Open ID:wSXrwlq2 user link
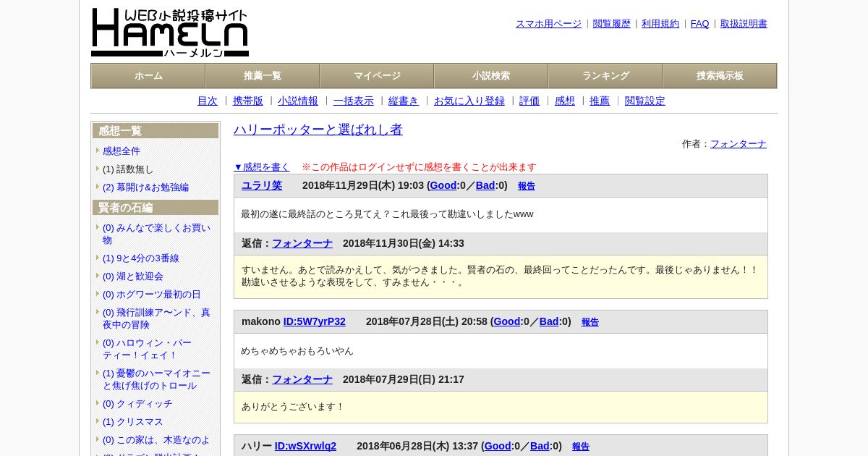 coord(305,447)
